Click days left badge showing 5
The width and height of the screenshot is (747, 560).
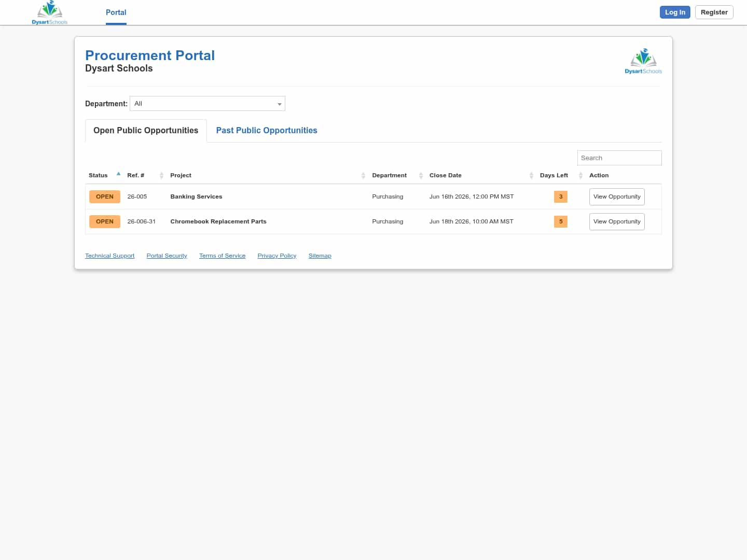(x=561, y=222)
